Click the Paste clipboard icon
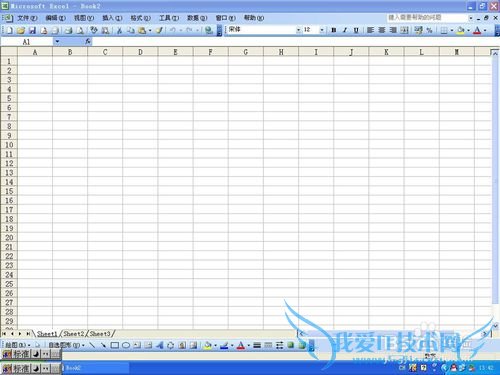 click(142, 30)
